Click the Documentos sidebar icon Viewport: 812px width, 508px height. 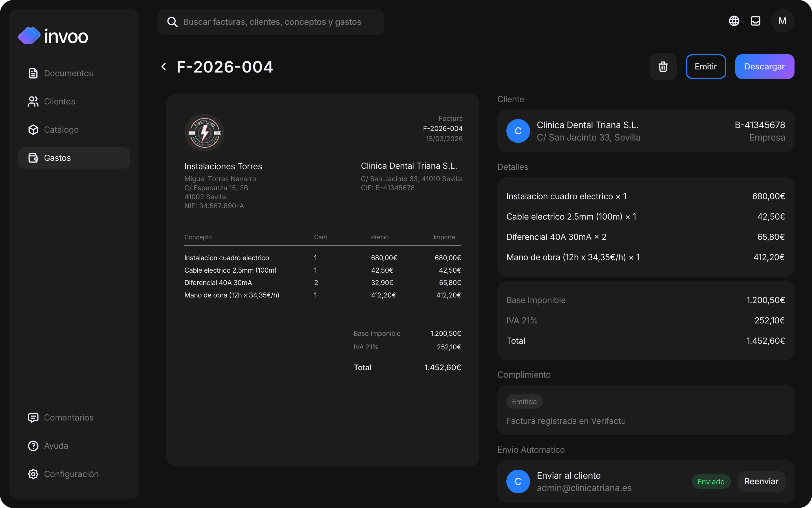point(33,73)
